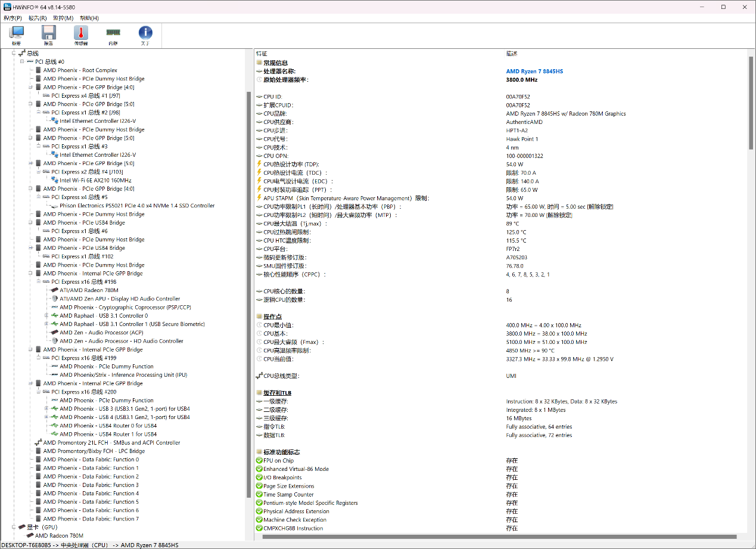Viewport: 756px width, 549px height.
Task: Collapse the PCI 总线 #0 tree node
Action: (22, 61)
